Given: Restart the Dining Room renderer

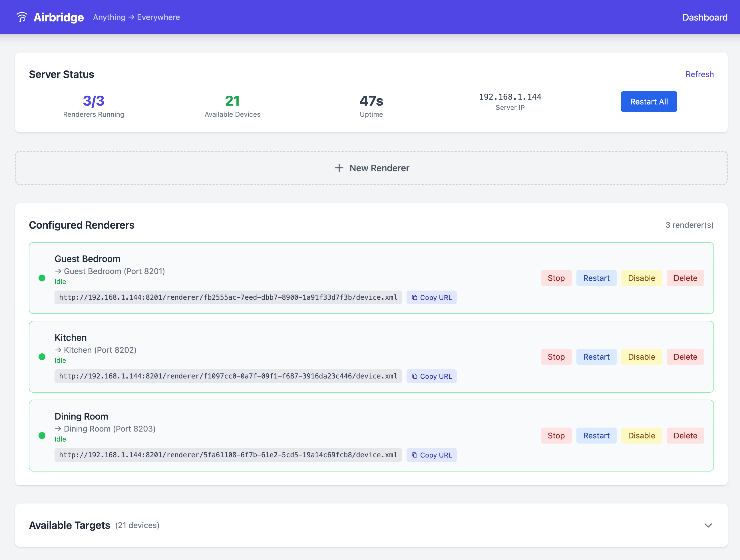Looking at the screenshot, I should 596,436.
